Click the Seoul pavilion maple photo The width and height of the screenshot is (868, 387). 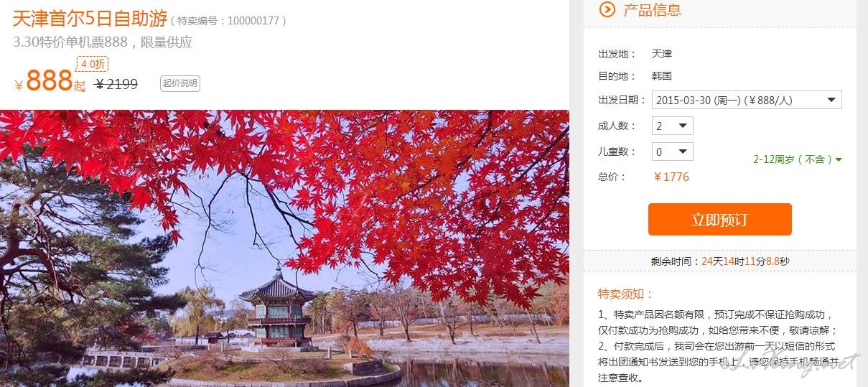pos(284,248)
